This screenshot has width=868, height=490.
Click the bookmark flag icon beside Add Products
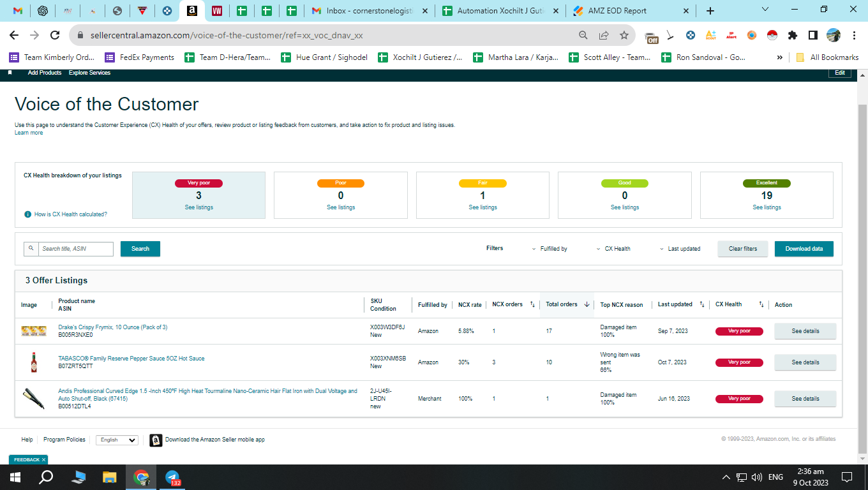click(10, 73)
